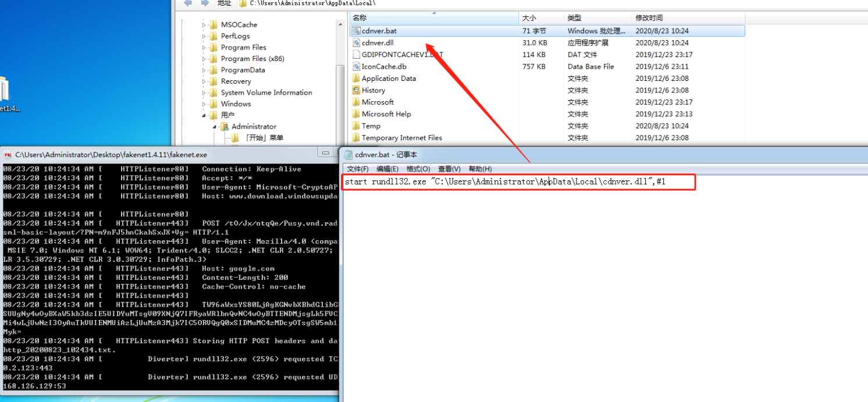The width and height of the screenshot is (868, 402).
Task: Click the Microsoft Help folder icon
Action: 356,114
